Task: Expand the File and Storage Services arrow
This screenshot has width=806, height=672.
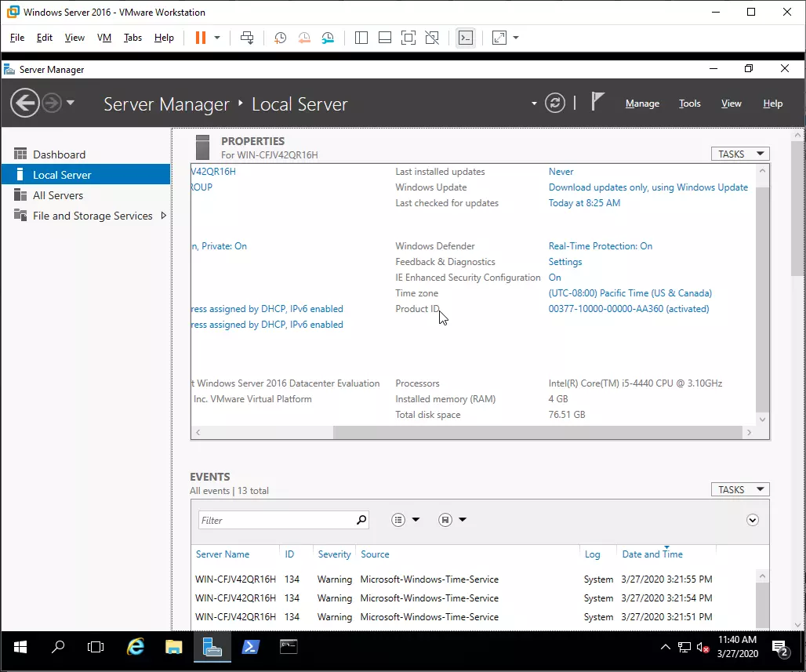Action: (x=163, y=216)
